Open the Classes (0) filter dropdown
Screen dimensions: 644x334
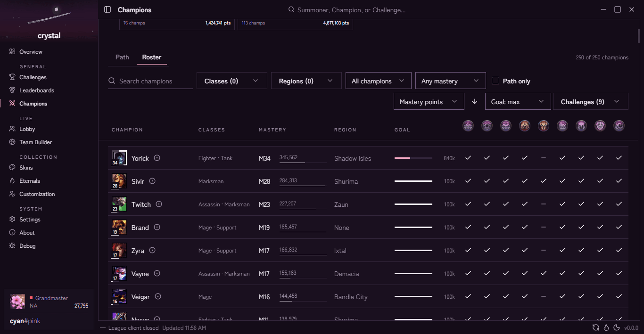point(232,81)
